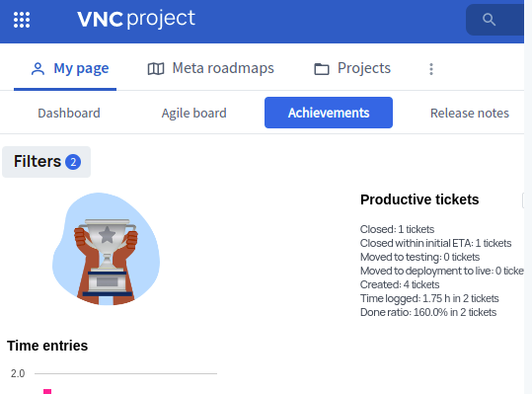Expand the Filters panel
This screenshot has width=532, height=394.
(x=46, y=162)
